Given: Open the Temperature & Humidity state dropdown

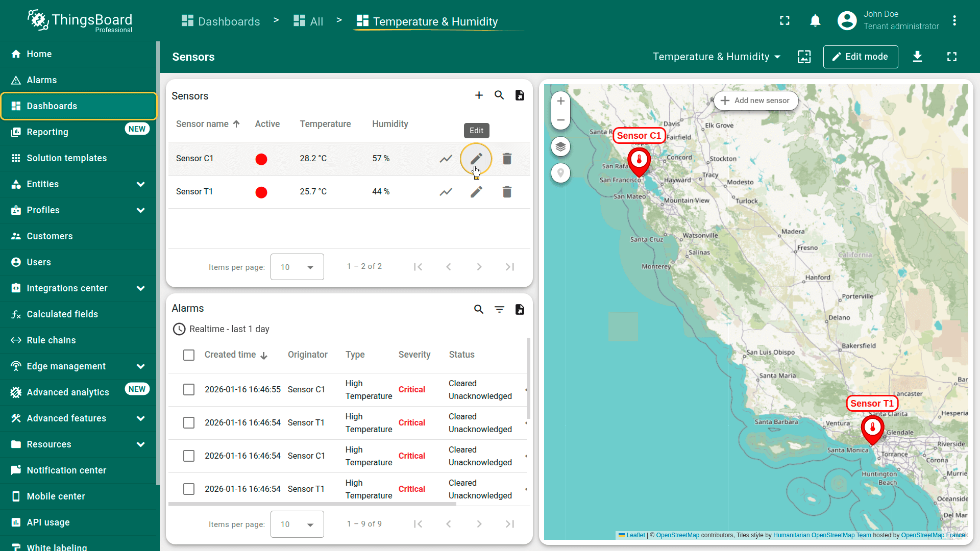Looking at the screenshot, I should coord(716,57).
